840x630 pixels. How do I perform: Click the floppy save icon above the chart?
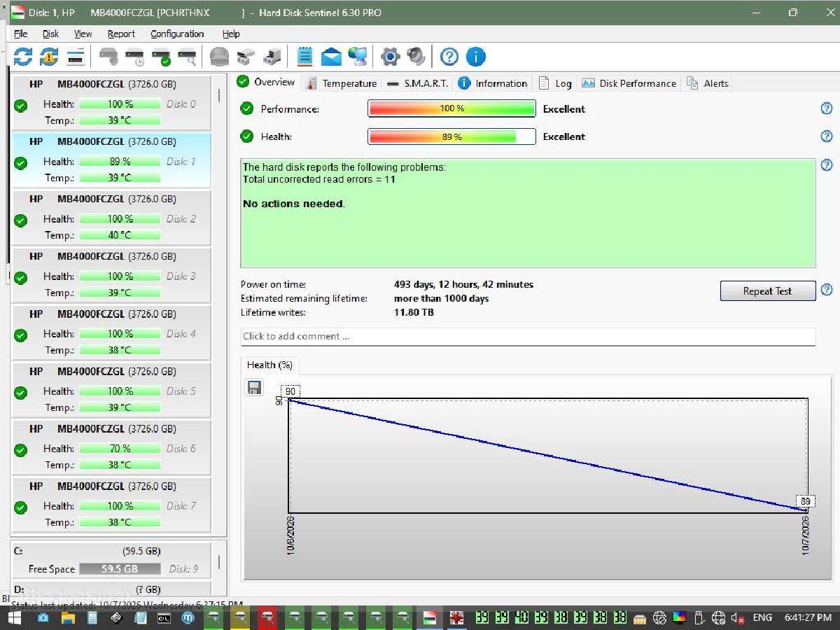[254, 388]
